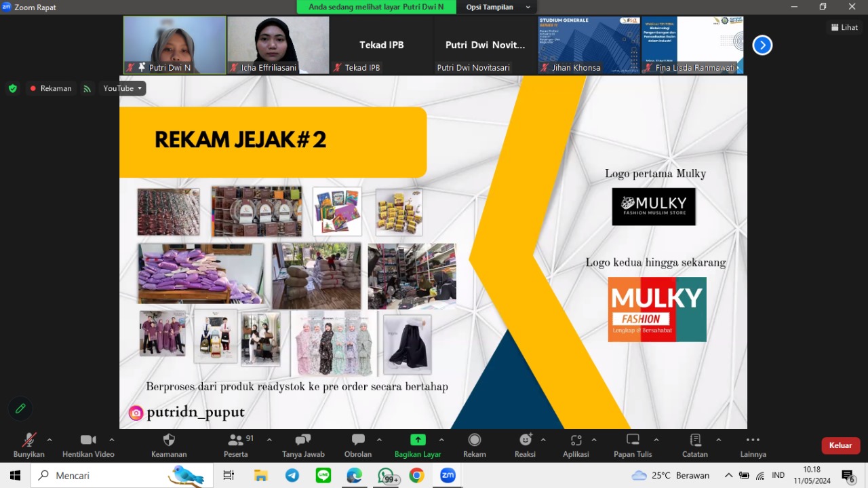Click the green Bagikan Layar share icon
This screenshot has height=488, width=868.
pos(418,440)
